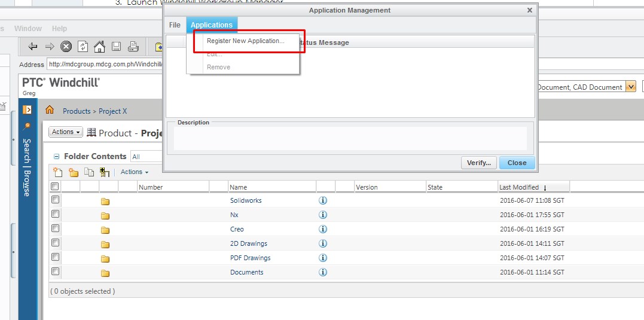Open the Folder Contents Actions dropdown
The image size is (644, 320).
(x=135, y=172)
